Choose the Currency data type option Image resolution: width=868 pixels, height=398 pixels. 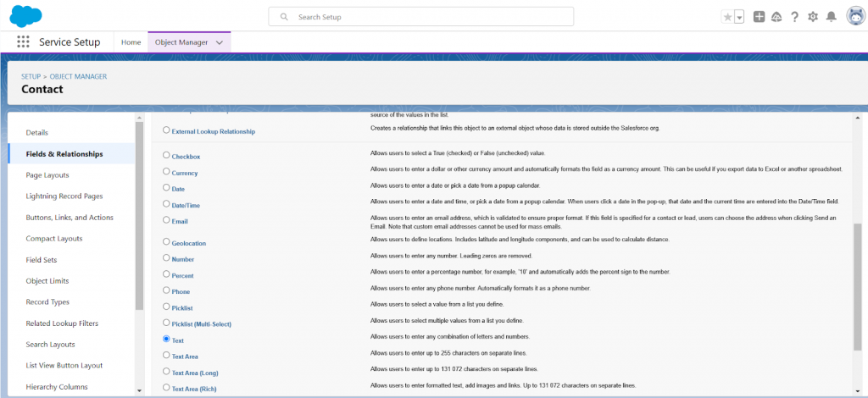(x=166, y=172)
